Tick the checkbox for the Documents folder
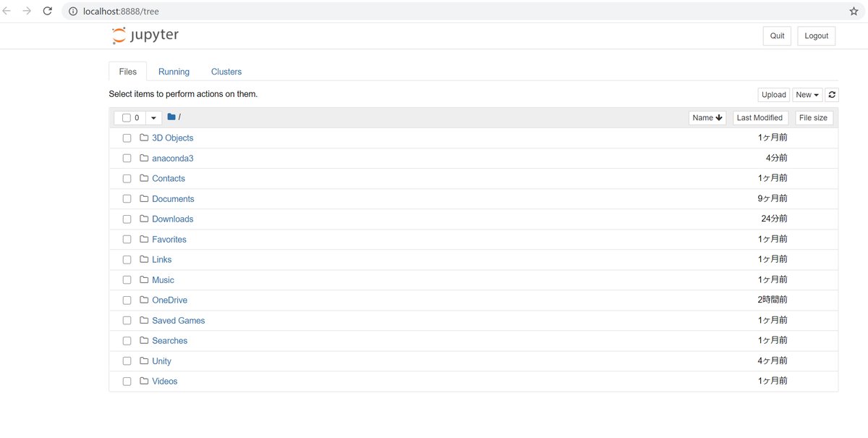 127,199
